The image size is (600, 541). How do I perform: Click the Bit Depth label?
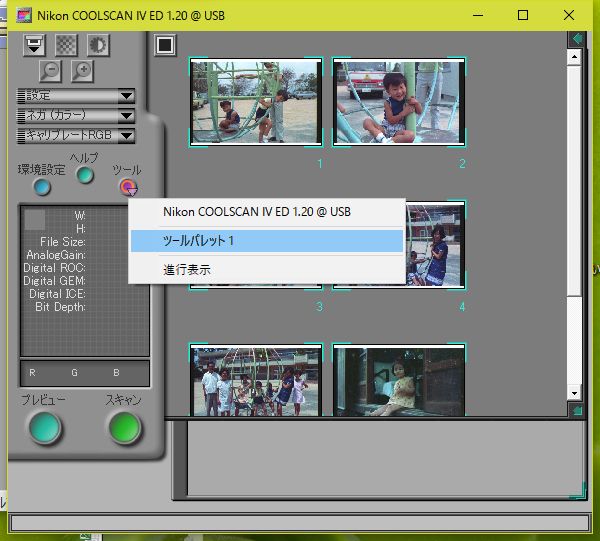pyautogui.click(x=60, y=307)
